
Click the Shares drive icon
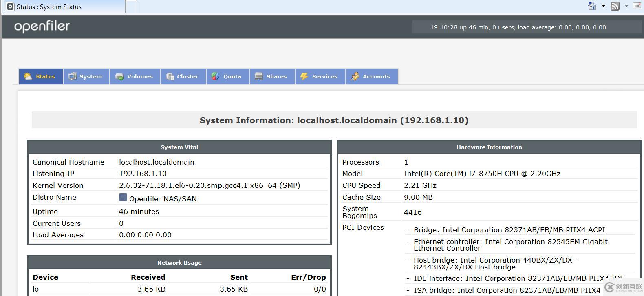258,76
